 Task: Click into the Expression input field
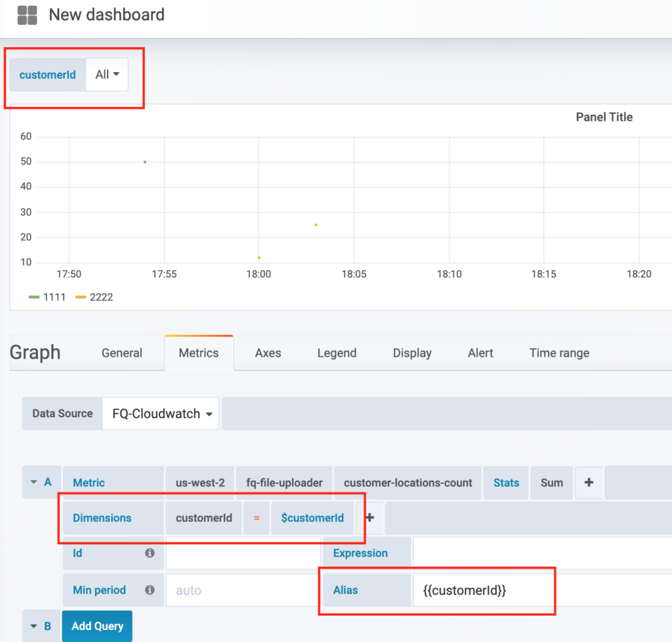click(x=542, y=553)
